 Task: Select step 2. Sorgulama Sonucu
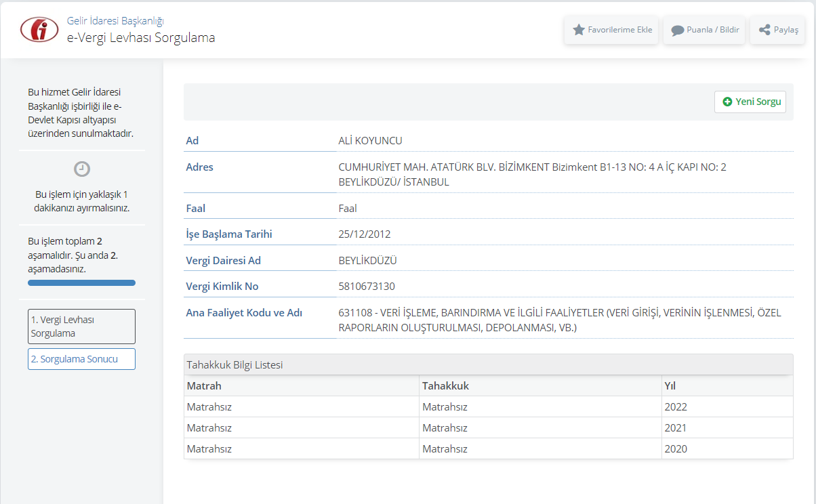click(x=81, y=359)
